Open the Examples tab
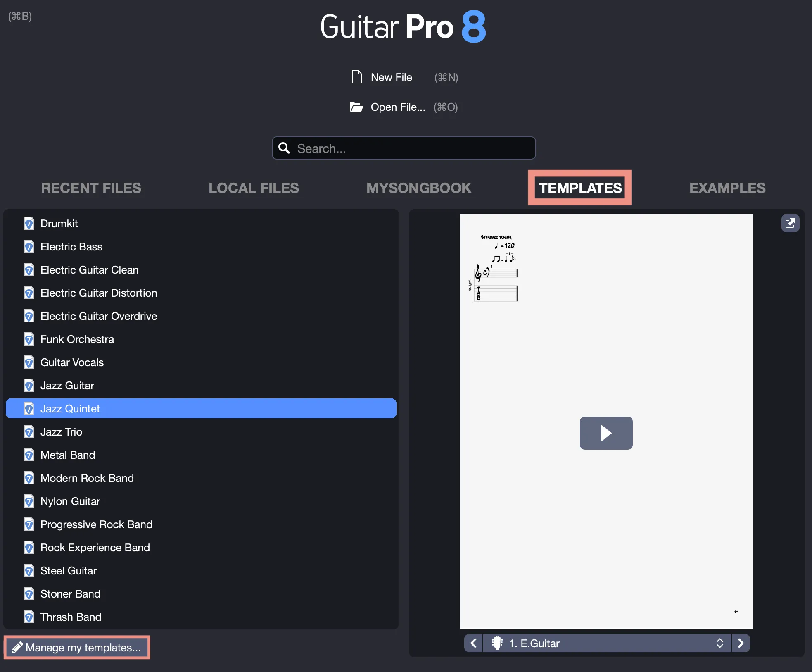The width and height of the screenshot is (812, 672). [727, 188]
